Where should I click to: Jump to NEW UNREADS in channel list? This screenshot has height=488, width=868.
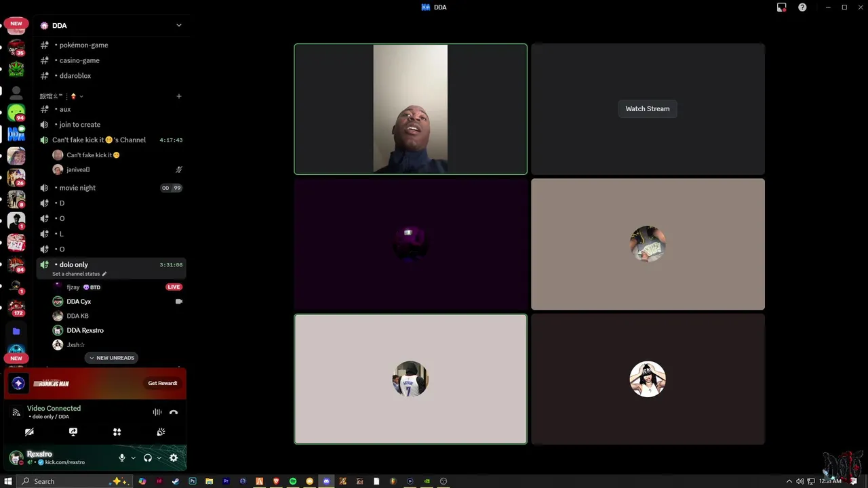click(x=112, y=358)
